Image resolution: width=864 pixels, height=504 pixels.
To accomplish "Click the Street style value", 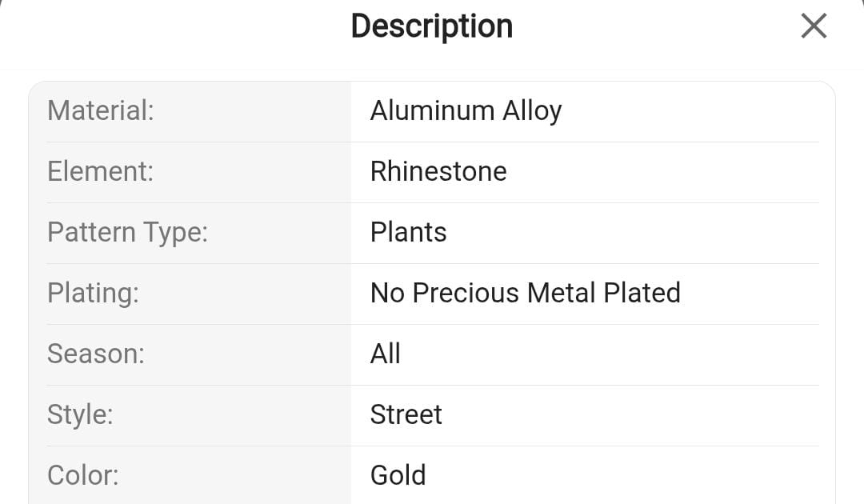I will [x=406, y=414].
